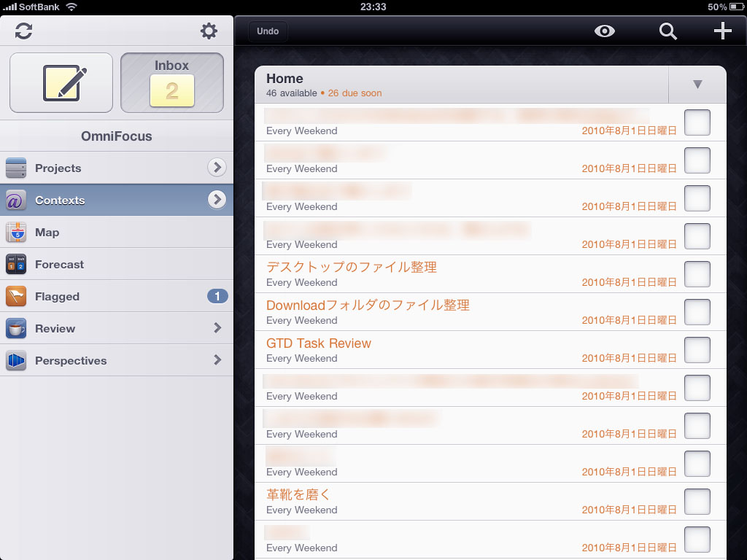
Task: Click the Projects drawer icon
Action: tap(16, 168)
